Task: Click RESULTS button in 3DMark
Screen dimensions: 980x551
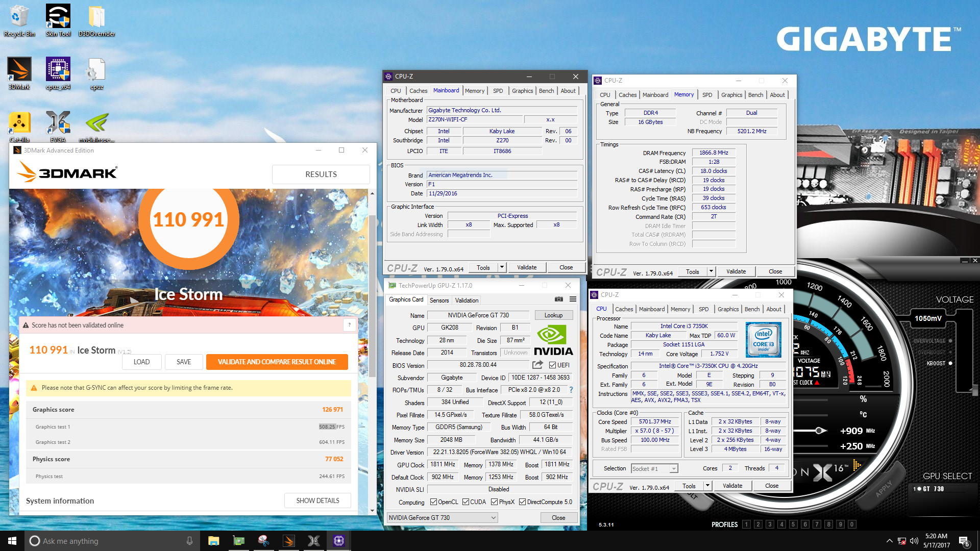Action: (321, 174)
